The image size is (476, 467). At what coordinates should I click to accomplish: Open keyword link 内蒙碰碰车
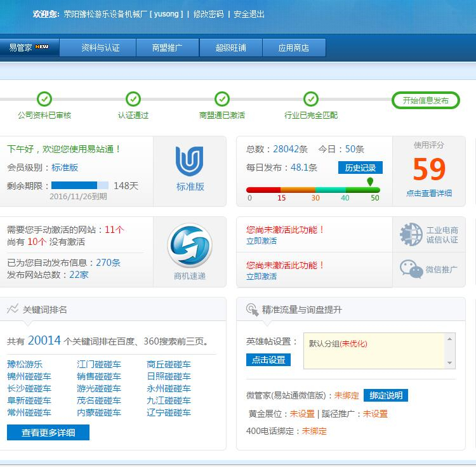click(x=99, y=412)
